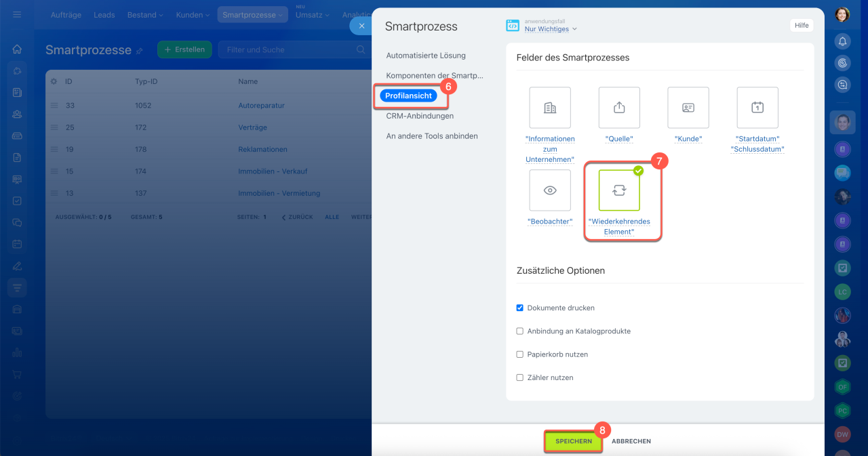Select Automatisierte Lösung section
Viewport: 868px width, 456px height.
[x=426, y=56]
